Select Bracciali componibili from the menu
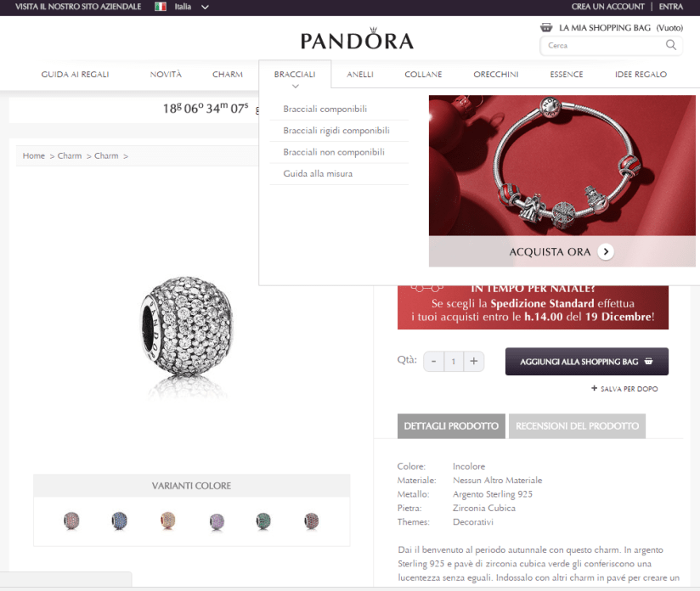 (x=325, y=109)
